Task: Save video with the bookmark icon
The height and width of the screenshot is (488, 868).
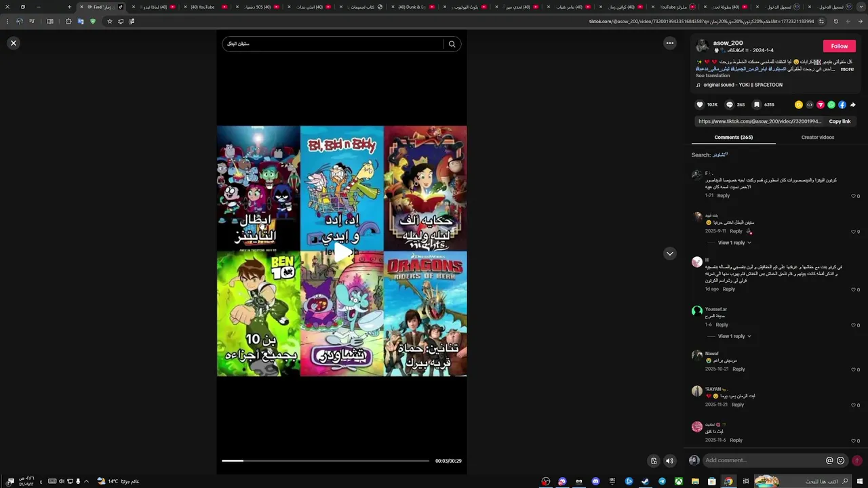Action: [757, 104]
